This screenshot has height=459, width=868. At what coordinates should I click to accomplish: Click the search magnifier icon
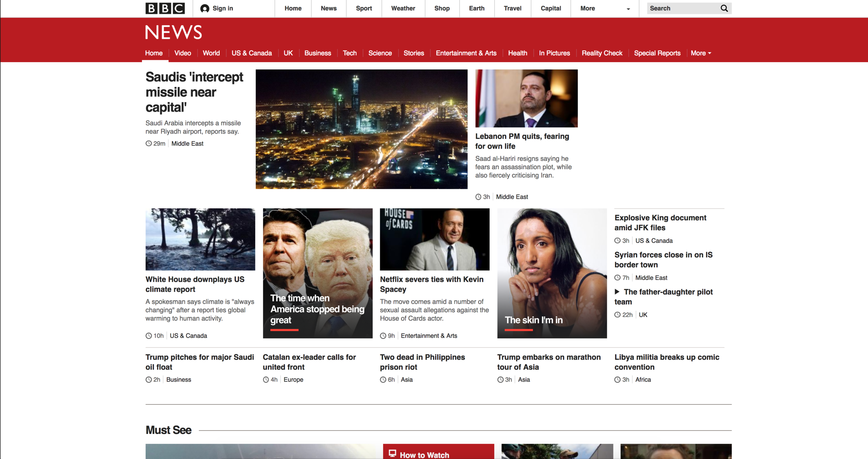(x=724, y=8)
